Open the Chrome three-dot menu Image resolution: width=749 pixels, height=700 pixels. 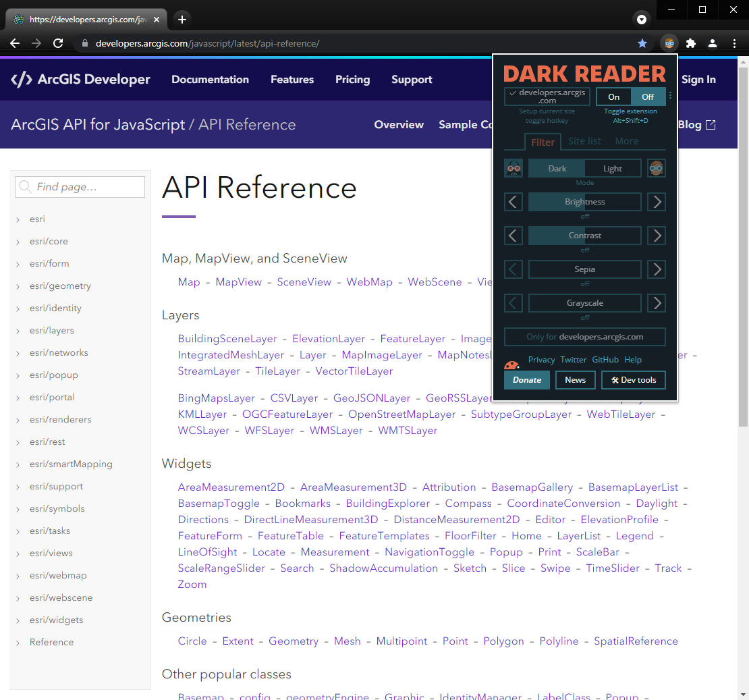click(x=734, y=43)
